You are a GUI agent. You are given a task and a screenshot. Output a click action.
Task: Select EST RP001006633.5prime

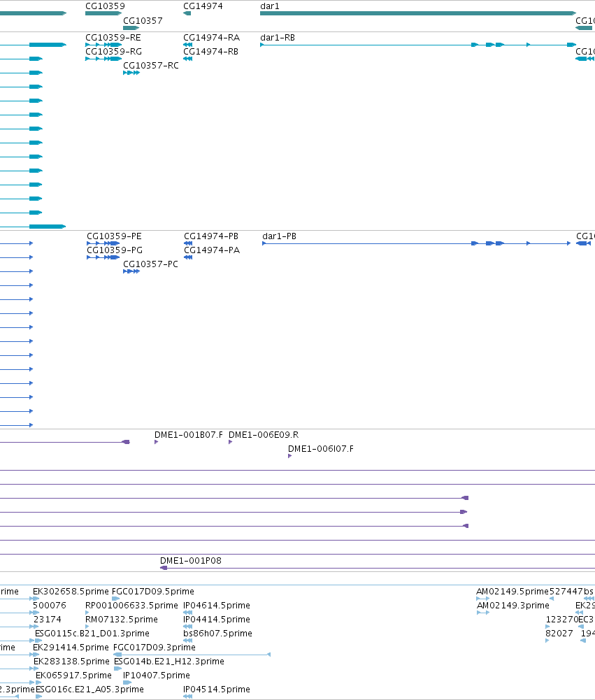tap(131, 606)
